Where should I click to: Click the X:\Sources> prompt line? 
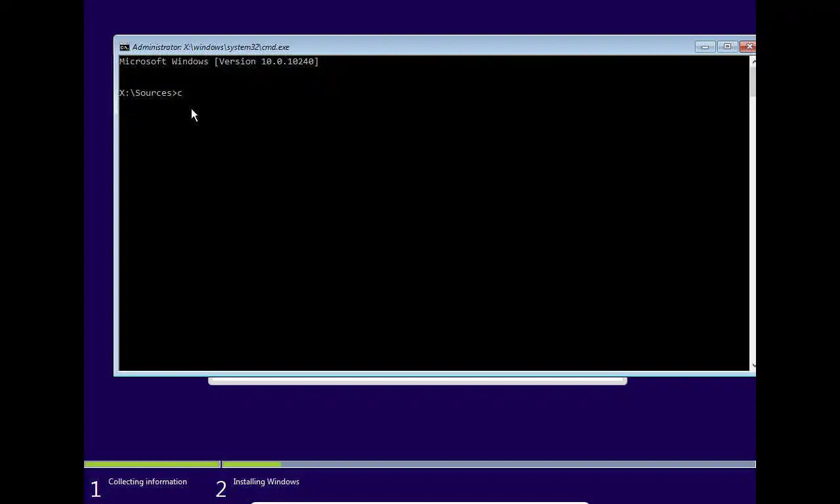tap(151, 93)
